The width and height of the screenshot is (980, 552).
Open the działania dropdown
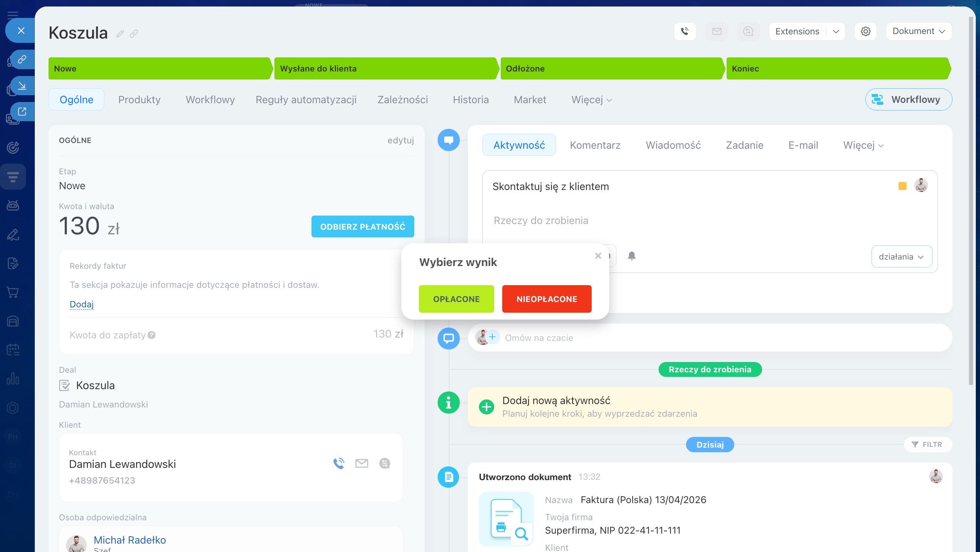[901, 257]
